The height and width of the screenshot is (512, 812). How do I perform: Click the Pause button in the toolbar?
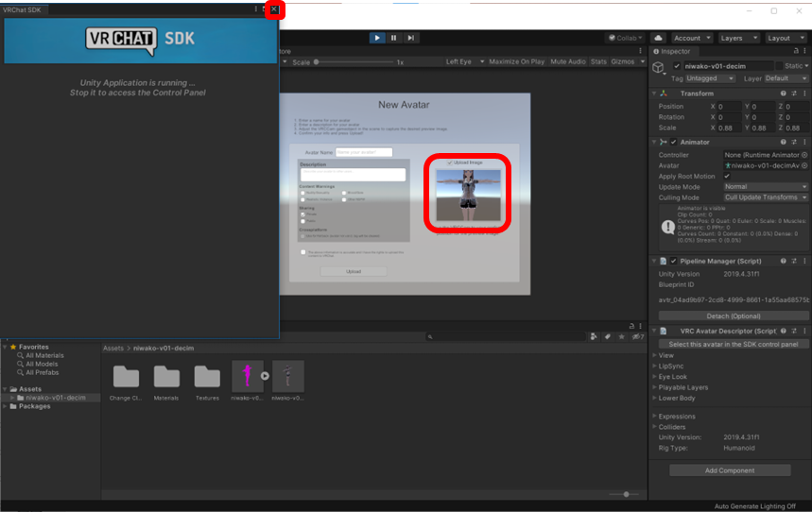click(x=394, y=38)
